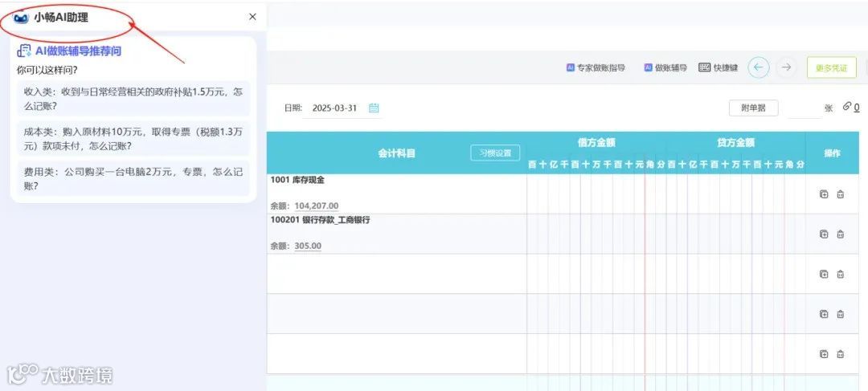Image resolution: width=868 pixels, height=391 pixels.
Task: Click the 305.00 balance link
Action: pos(308,246)
